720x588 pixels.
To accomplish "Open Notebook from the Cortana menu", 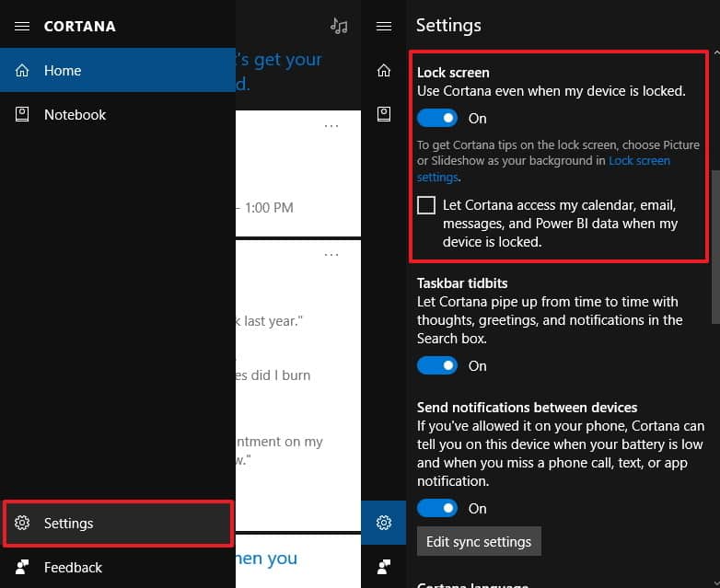I will click(x=118, y=114).
